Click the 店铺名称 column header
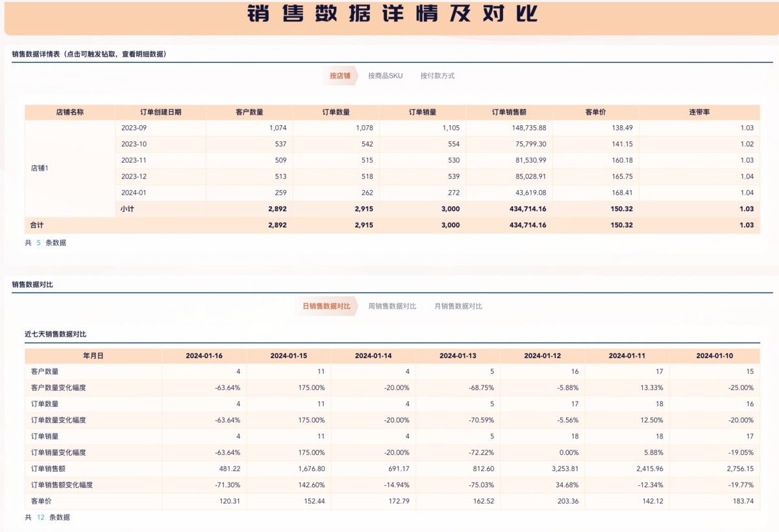Viewport: 779px width, 532px height. pos(70,112)
